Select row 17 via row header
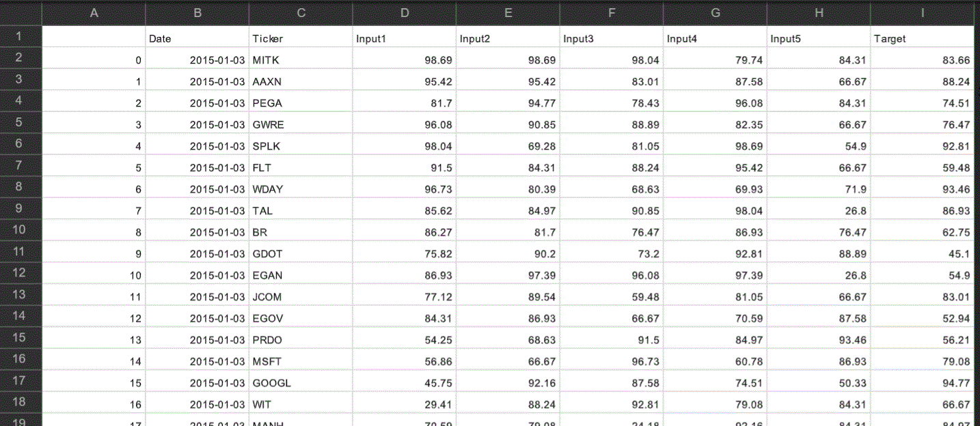This screenshot has width=980, height=426. [x=21, y=381]
